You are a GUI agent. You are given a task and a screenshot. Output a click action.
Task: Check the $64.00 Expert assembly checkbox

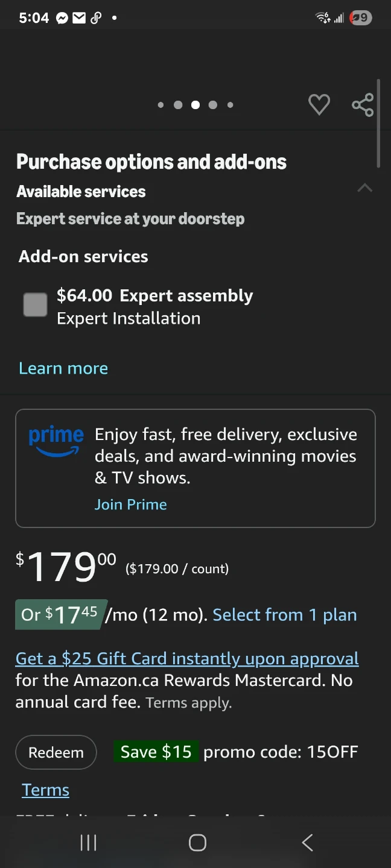pos(35,305)
